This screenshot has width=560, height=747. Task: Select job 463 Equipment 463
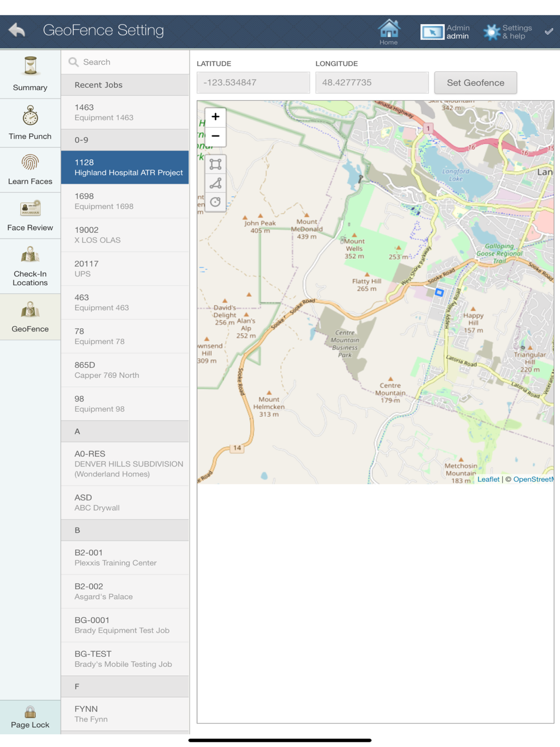[125, 302]
